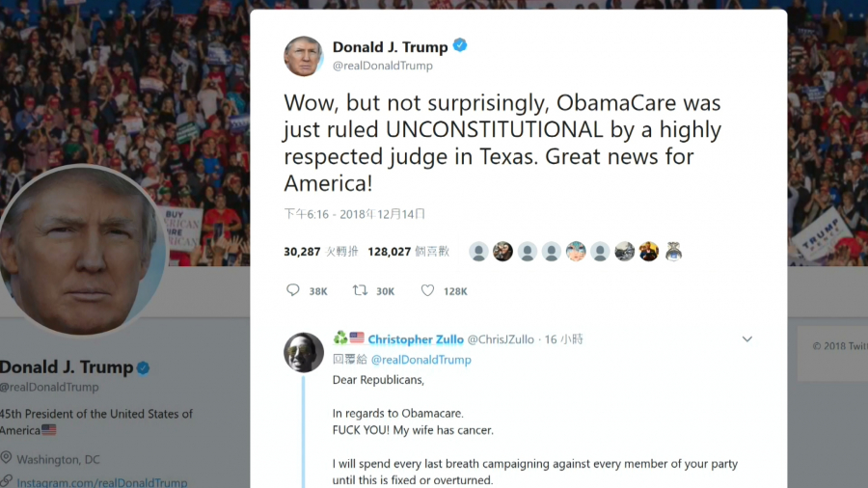The width and height of the screenshot is (868, 488).
Task: Open Trump's avatar in tweet header
Action: (304, 56)
